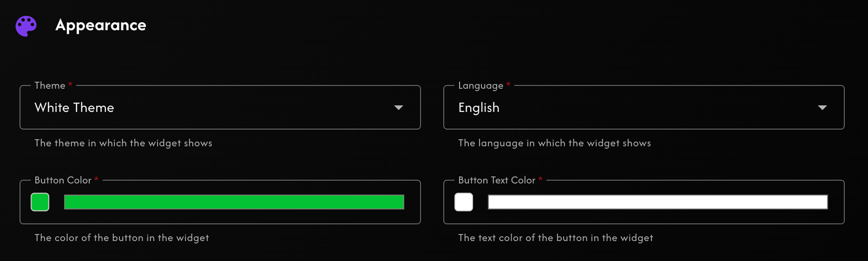This screenshot has width=868, height=261.
Task: Click the Theme field label
Action: coord(50,85)
